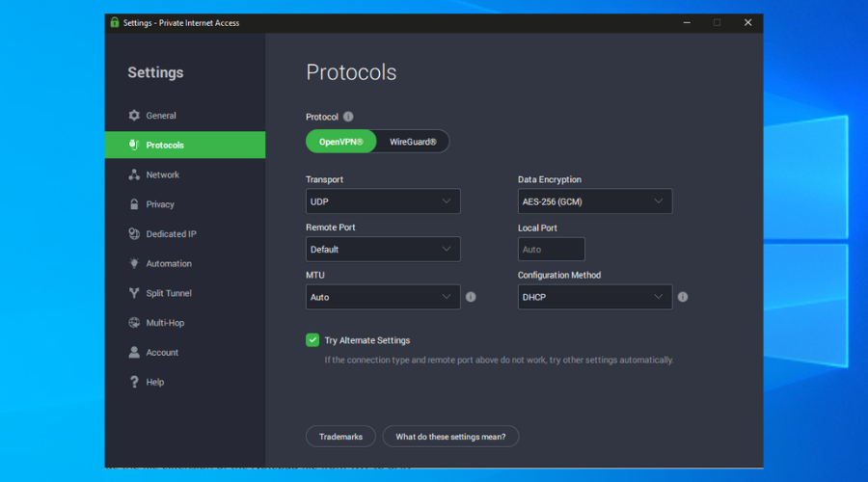
Task: Click the green lock icon in title bar
Action: tap(115, 23)
